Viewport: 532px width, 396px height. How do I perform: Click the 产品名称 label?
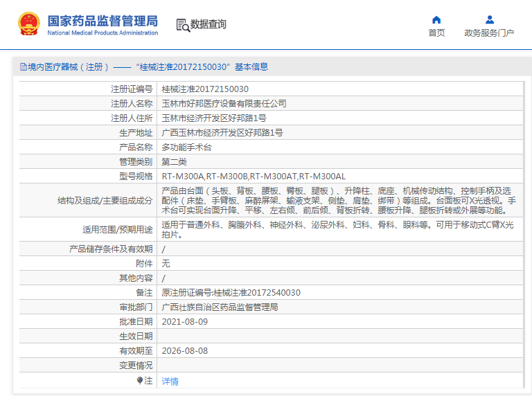[x=136, y=147]
